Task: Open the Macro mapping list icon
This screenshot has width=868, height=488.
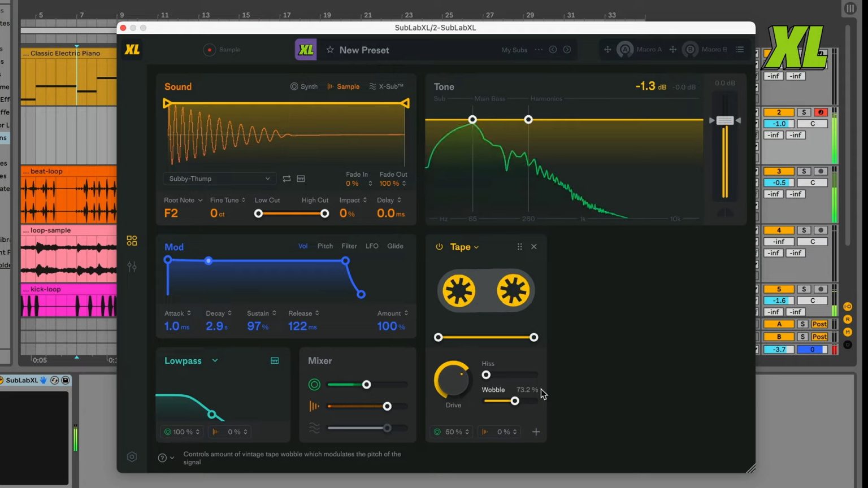Action: [740, 49]
